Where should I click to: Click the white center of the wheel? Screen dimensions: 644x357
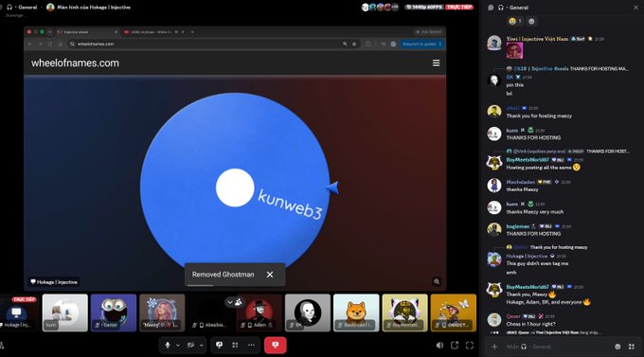[x=235, y=187]
